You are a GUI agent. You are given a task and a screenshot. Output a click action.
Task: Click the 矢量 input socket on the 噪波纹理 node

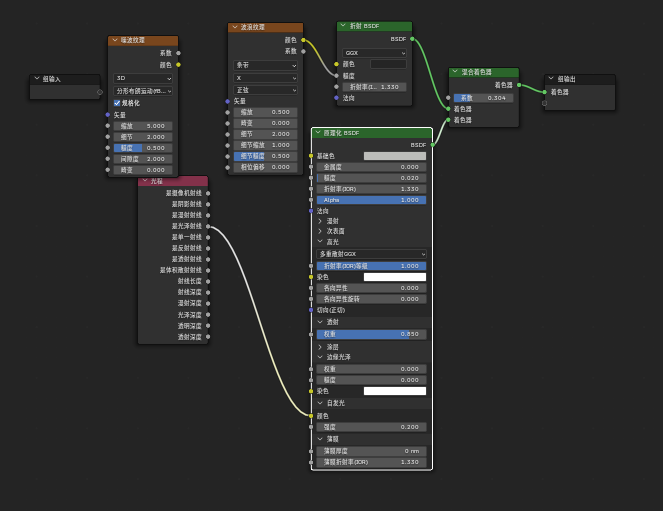coord(108,115)
